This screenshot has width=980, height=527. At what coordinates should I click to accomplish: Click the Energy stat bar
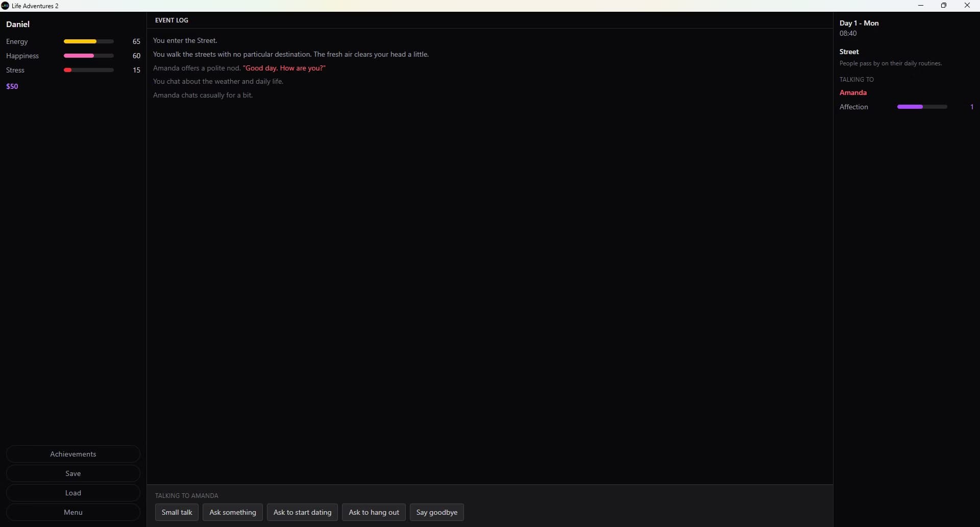coord(89,41)
